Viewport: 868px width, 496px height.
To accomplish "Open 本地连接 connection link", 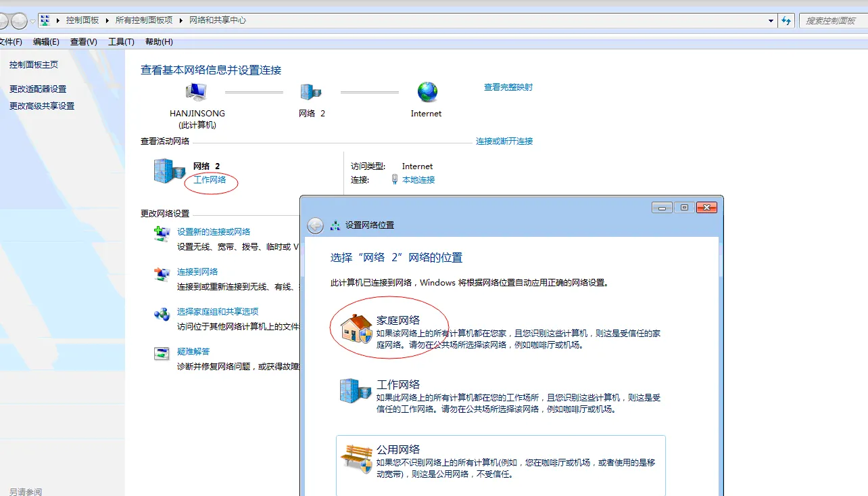I will pos(418,180).
